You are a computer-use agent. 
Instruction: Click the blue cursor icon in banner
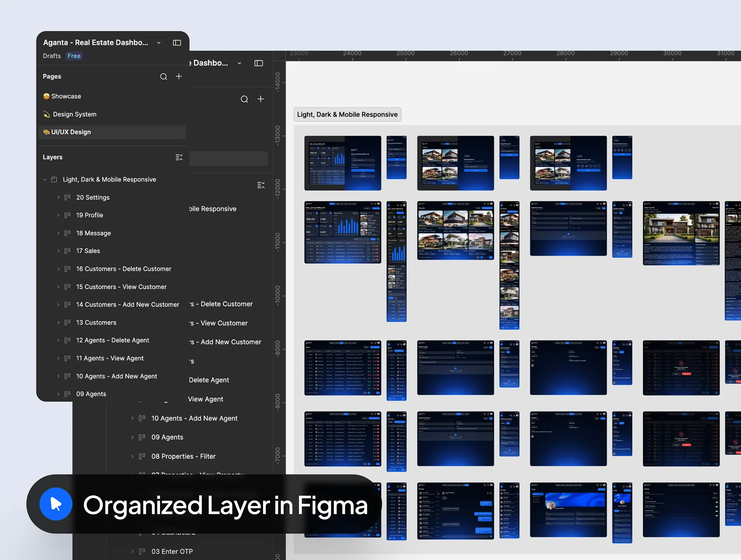pos(56,504)
